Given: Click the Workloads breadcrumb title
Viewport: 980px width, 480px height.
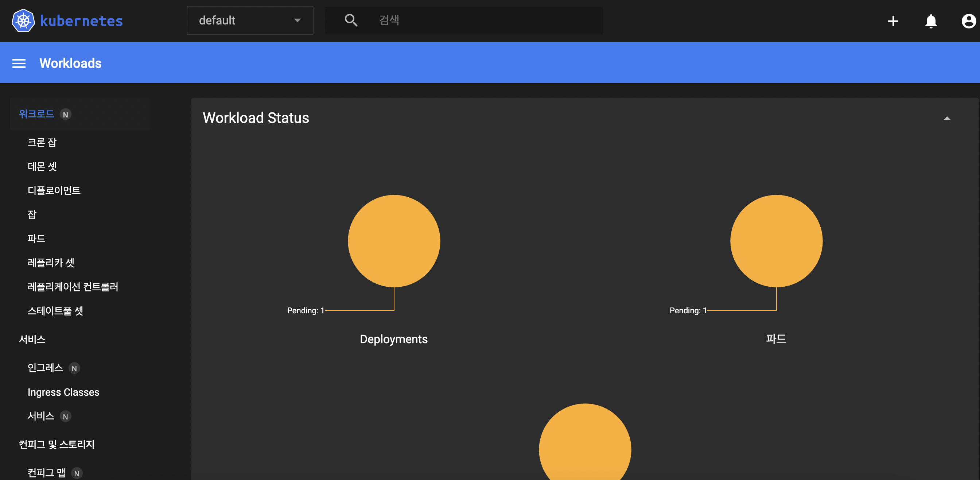Looking at the screenshot, I should 70,63.
